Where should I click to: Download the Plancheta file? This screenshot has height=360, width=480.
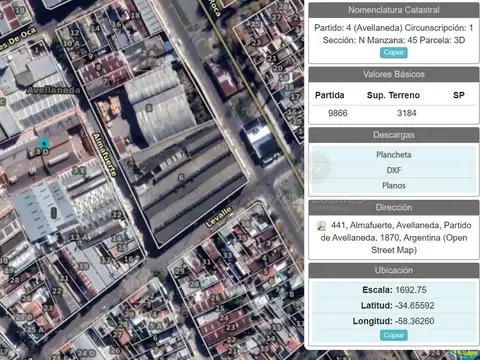pyautogui.click(x=394, y=155)
